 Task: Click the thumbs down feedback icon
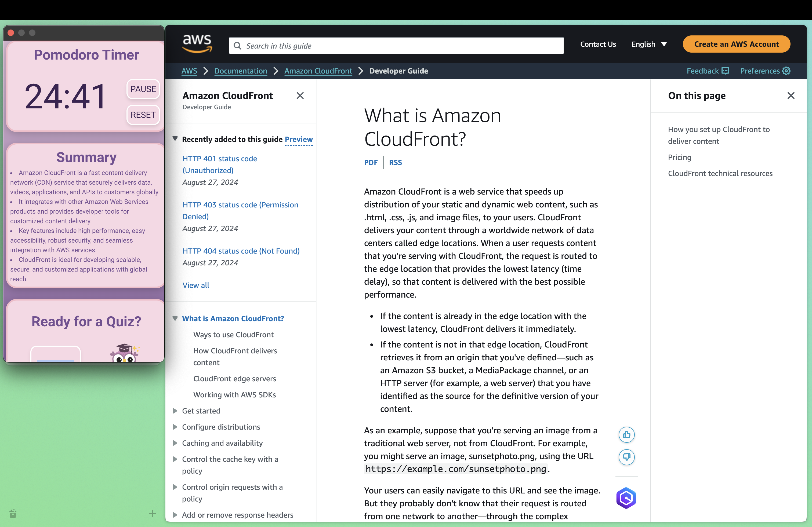point(626,457)
